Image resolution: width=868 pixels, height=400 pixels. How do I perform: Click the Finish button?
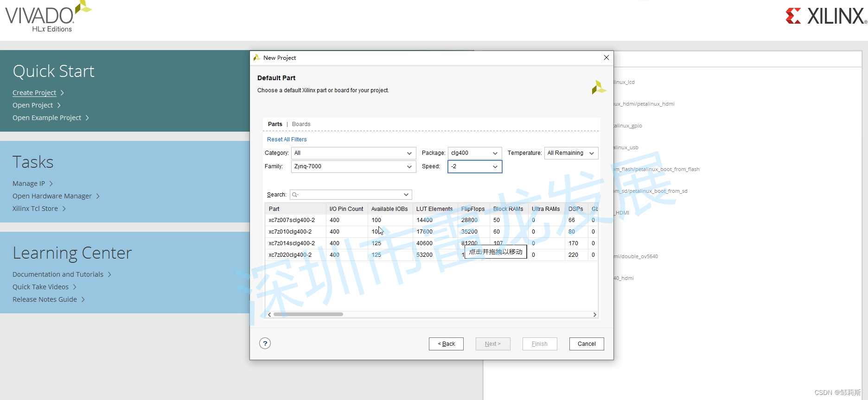point(540,344)
